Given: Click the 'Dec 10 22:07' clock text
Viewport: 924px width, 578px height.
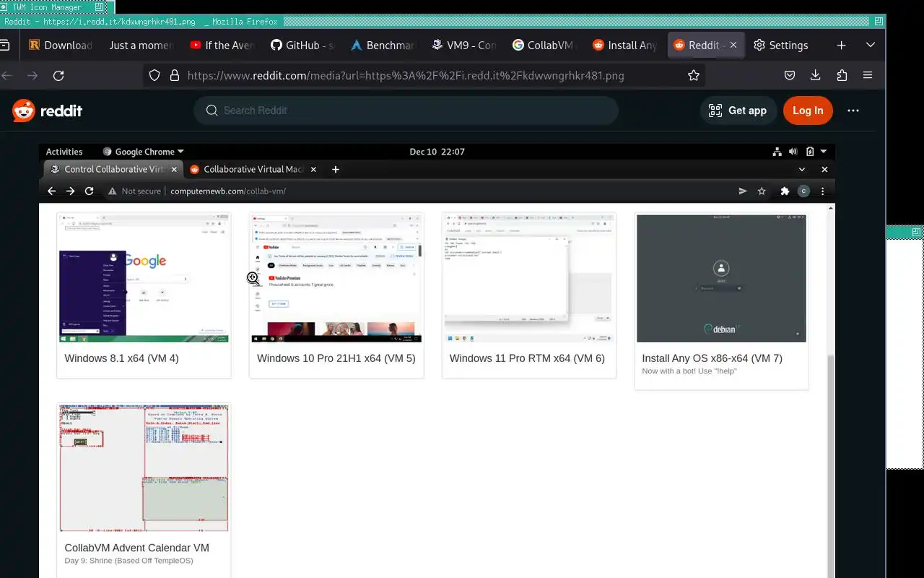Looking at the screenshot, I should pyautogui.click(x=437, y=152).
